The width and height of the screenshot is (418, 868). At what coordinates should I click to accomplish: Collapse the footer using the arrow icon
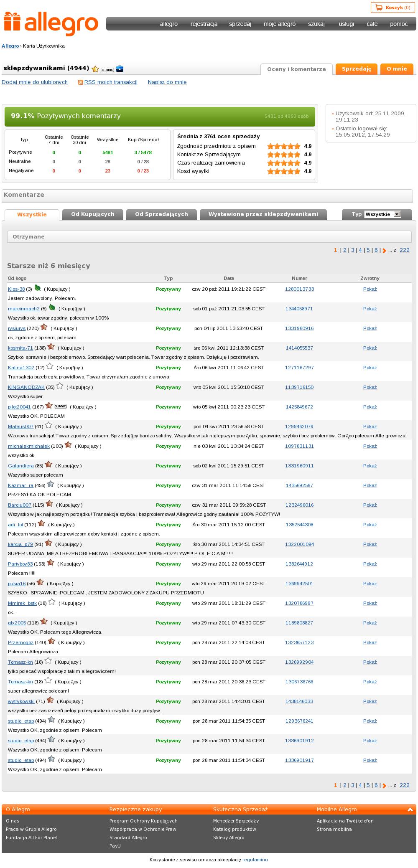pyautogui.click(x=410, y=810)
